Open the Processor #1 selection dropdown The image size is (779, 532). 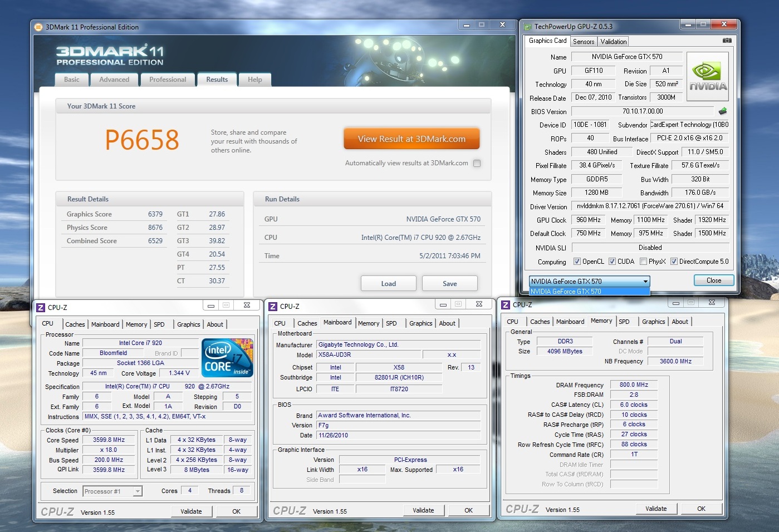(112, 491)
